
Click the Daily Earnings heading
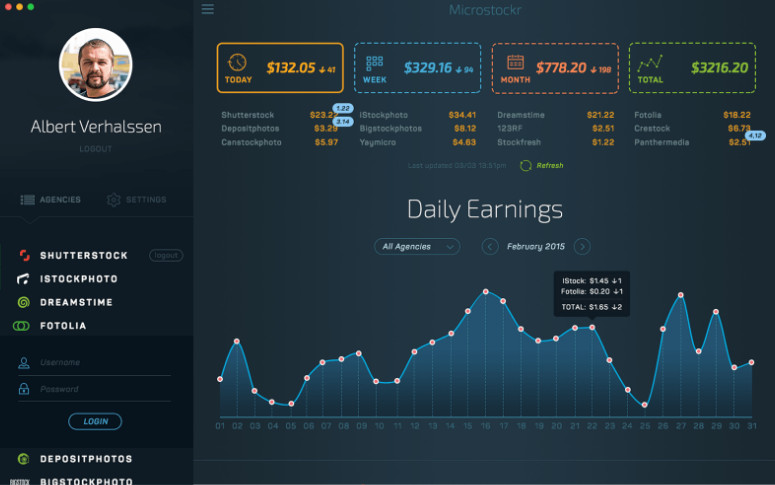[x=485, y=210]
